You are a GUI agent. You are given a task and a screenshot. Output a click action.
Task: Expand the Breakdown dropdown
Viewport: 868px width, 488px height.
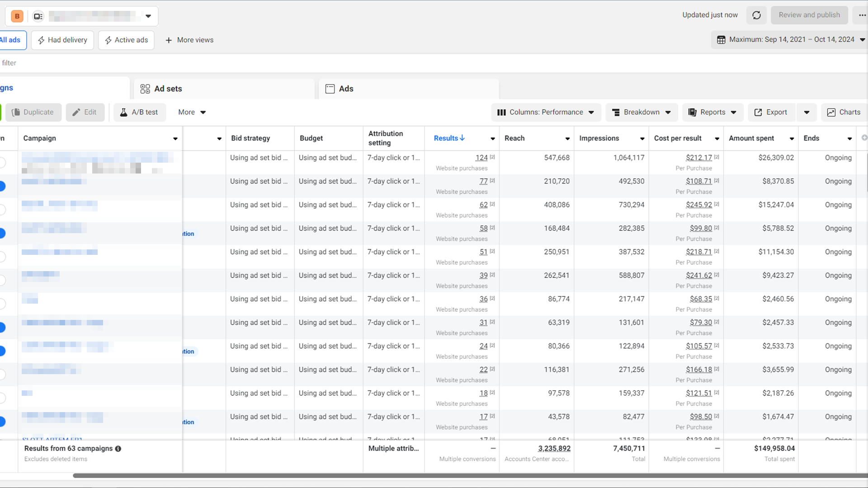[x=641, y=112]
